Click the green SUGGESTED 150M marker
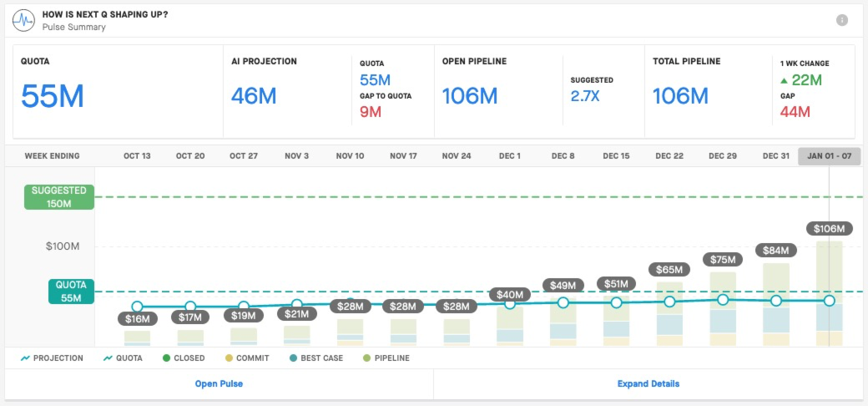Image resolution: width=868 pixels, height=406 pixels. click(59, 197)
